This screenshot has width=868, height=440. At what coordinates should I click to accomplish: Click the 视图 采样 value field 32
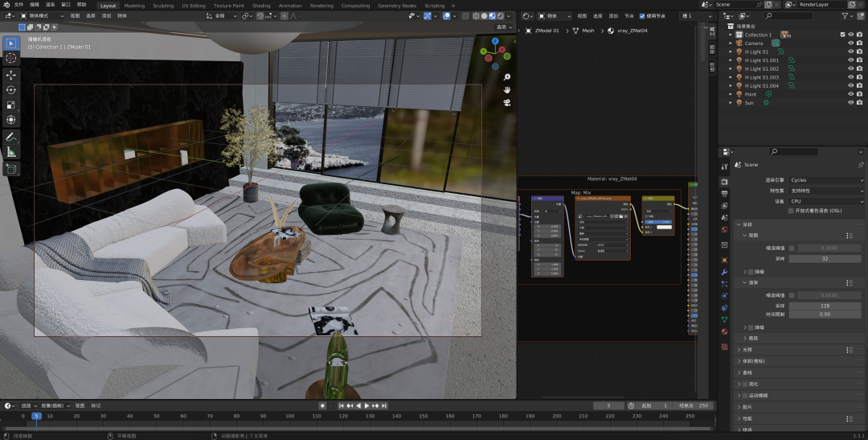[x=825, y=259]
